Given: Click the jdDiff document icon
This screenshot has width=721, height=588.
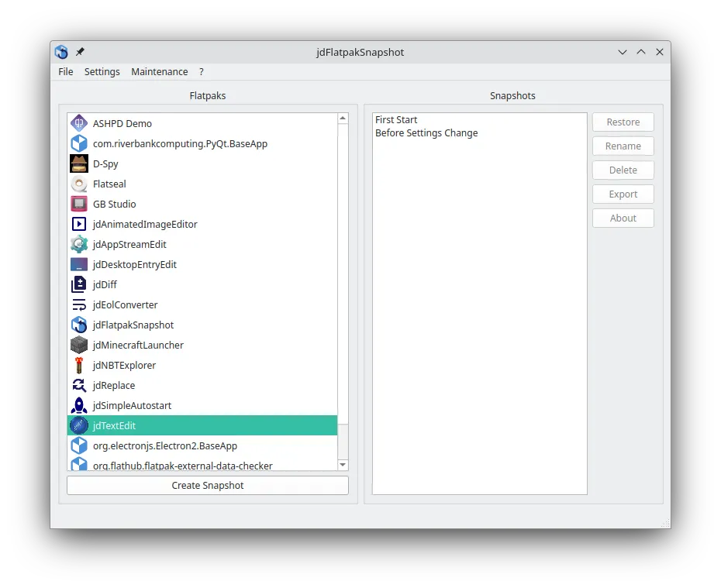Looking at the screenshot, I should pos(79,284).
